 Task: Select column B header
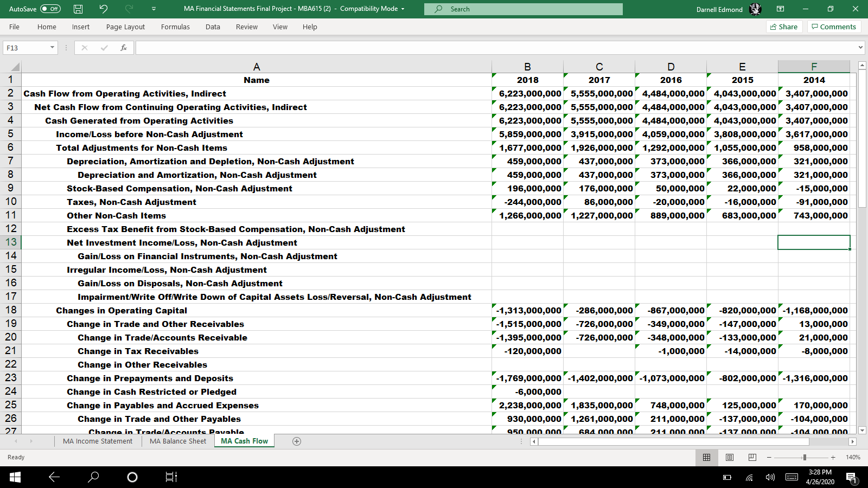(x=527, y=67)
